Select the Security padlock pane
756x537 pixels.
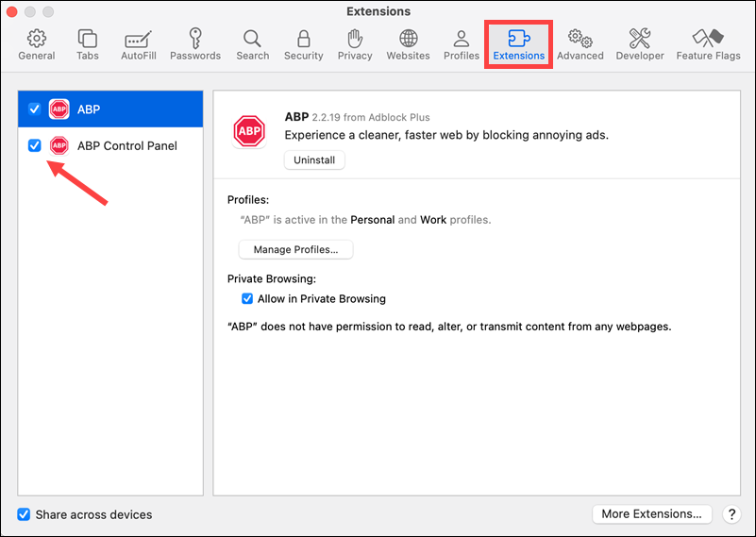pyautogui.click(x=303, y=44)
